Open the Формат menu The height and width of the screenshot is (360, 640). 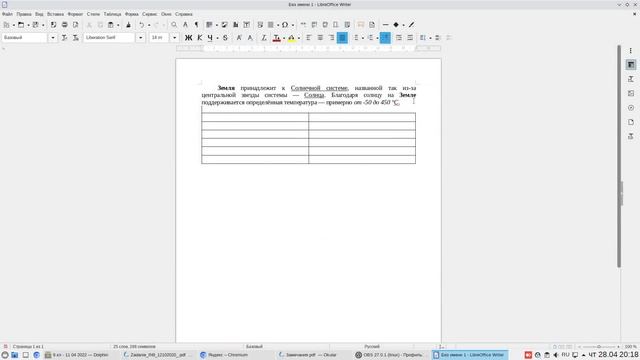pyautogui.click(x=75, y=14)
